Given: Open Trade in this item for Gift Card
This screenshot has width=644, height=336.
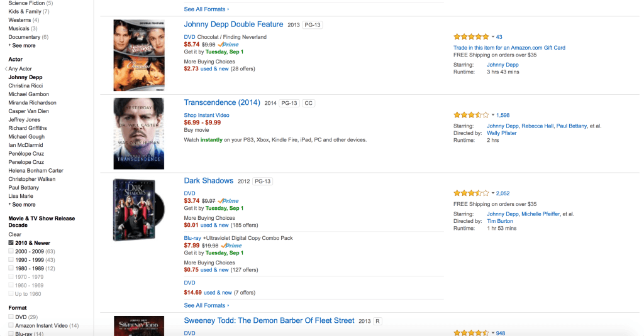Looking at the screenshot, I should [x=509, y=48].
